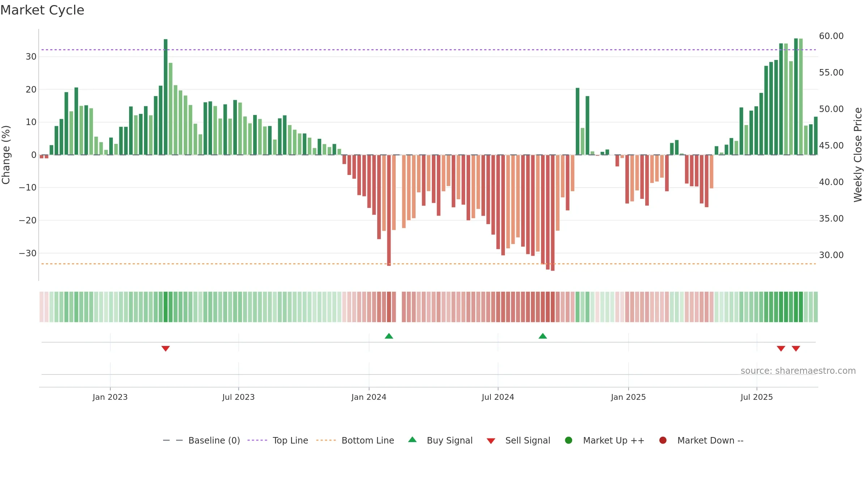Click the tall green bar spiking above 20 in late 2024
The width and height of the screenshot is (868, 488).
[578, 121]
